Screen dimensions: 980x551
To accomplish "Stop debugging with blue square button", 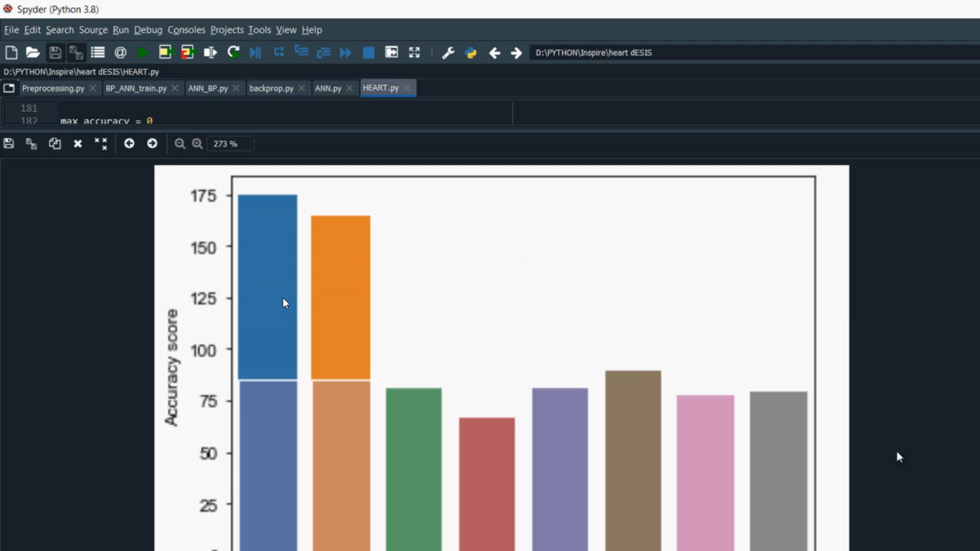I will 368,53.
